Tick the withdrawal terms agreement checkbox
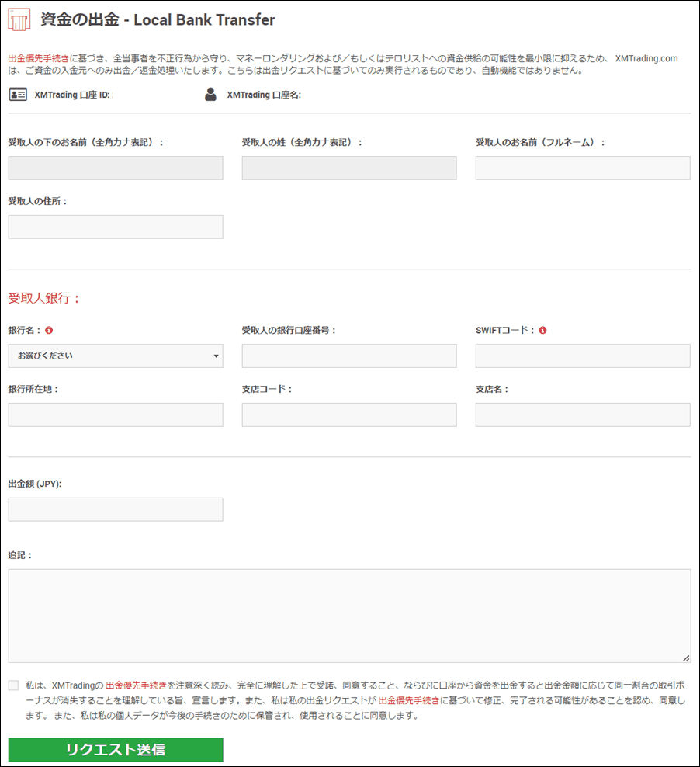Viewport: 700px width, 767px height. (x=13, y=685)
